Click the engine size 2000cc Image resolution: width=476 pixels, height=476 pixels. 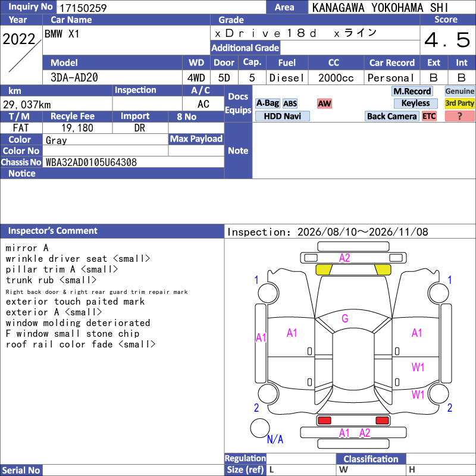pyautogui.click(x=336, y=78)
